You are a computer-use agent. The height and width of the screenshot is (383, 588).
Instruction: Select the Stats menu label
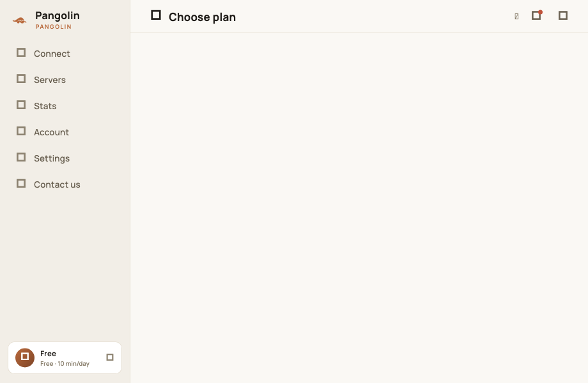(x=45, y=106)
